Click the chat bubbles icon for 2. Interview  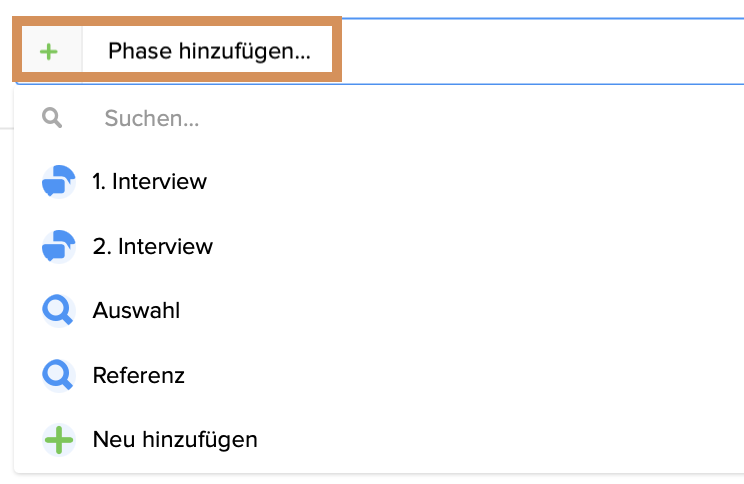[x=58, y=246]
